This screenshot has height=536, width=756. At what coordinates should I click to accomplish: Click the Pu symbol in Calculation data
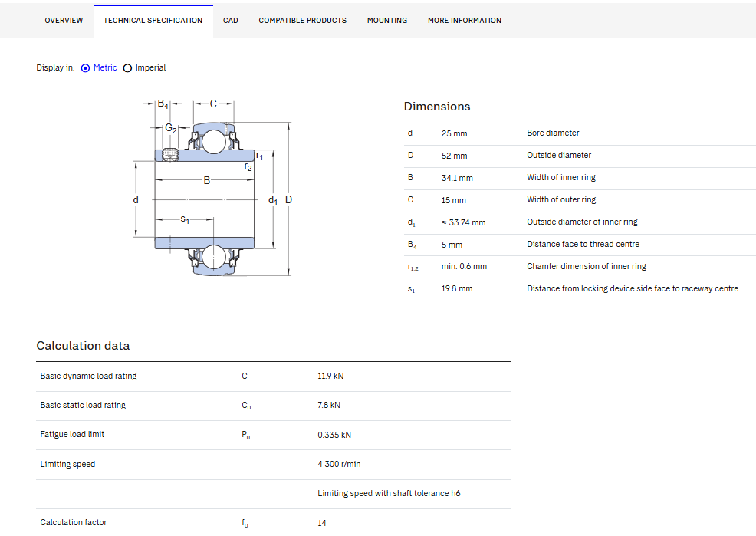[246, 435]
